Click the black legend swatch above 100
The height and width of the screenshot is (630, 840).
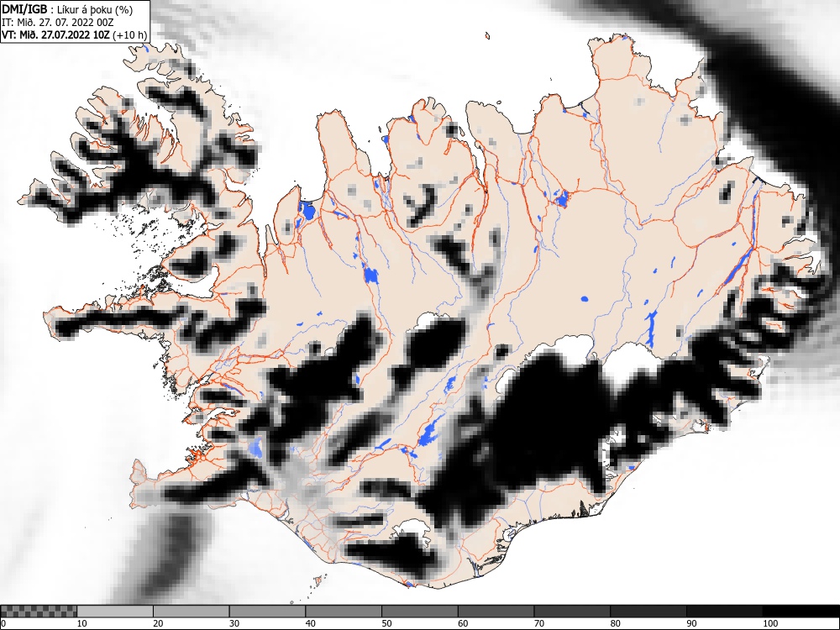pos(801,612)
